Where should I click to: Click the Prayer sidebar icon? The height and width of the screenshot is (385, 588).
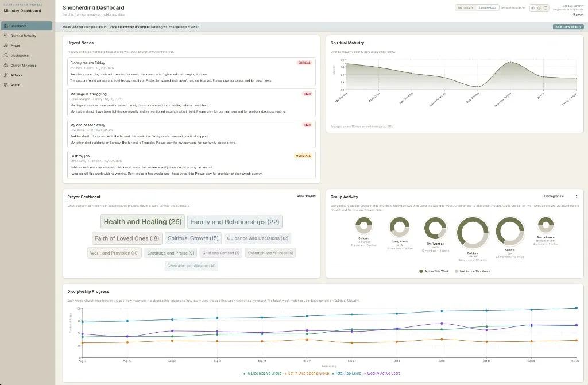(x=6, y=45)
